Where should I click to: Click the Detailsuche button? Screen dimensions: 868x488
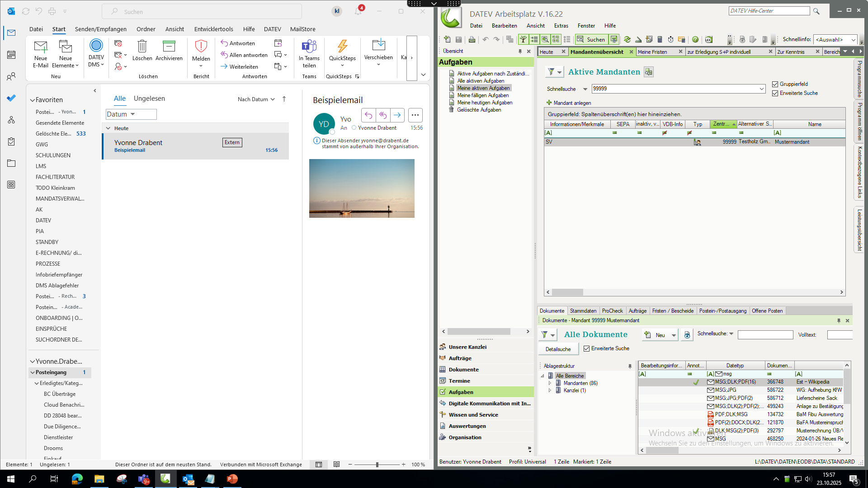(558, 349)
